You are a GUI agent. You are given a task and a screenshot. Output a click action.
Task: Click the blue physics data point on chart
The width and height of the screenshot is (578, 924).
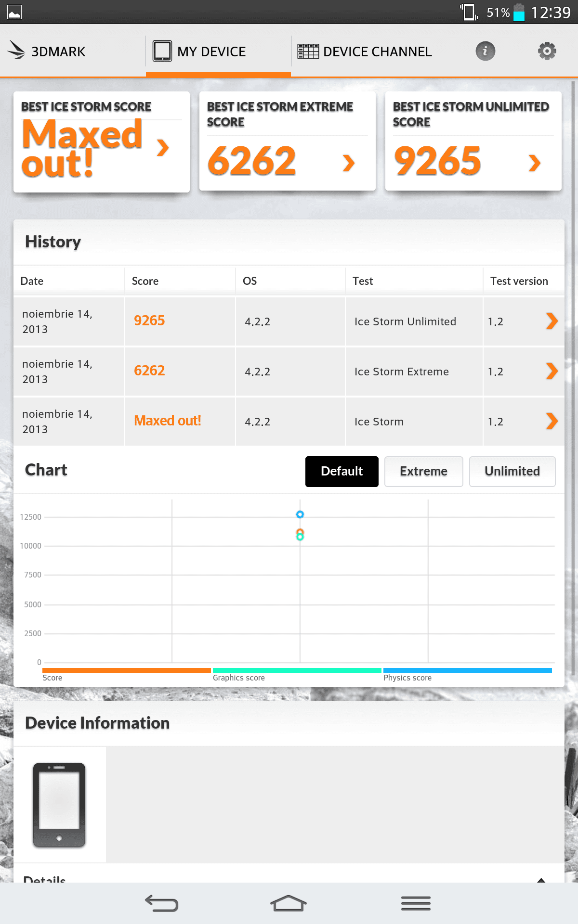pyautogui.click(x=300, y=514)
